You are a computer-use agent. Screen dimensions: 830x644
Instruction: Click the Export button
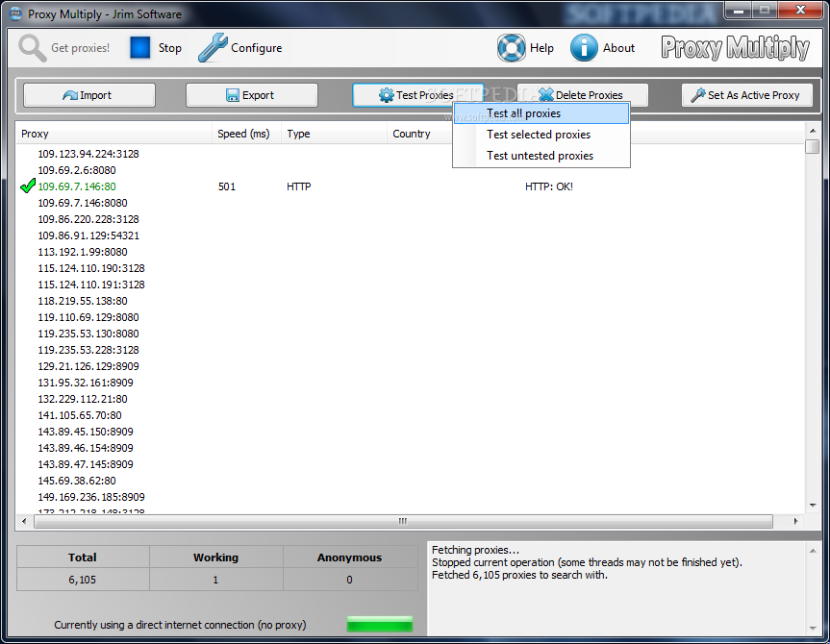click(x=251, y=95)
